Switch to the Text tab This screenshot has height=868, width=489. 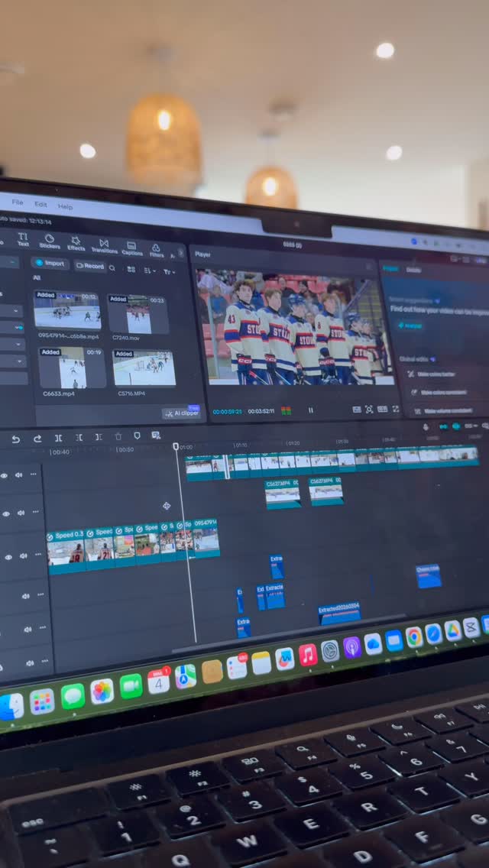click(x=23, y=239)
